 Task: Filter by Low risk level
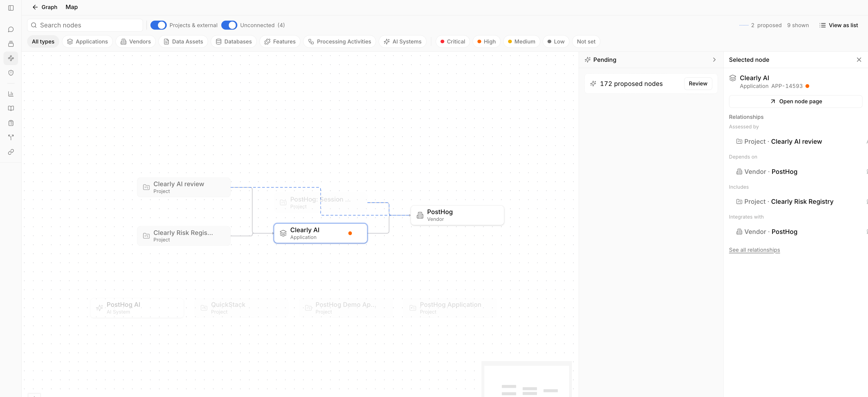click(x=556, y=41)
